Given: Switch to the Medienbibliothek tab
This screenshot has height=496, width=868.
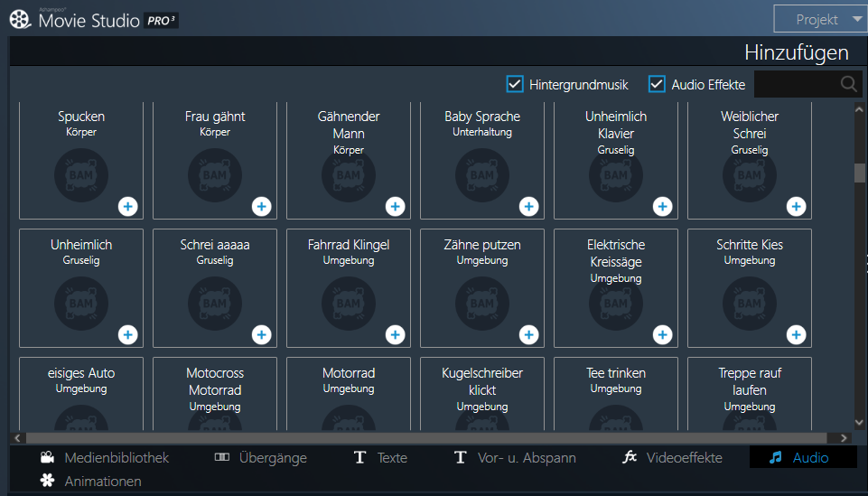Looking at the screenshot, I should 105,458.
